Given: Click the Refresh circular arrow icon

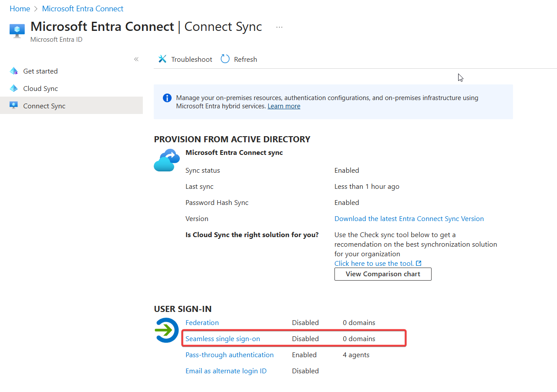Looking at the screenshot, I should (225, 59).
